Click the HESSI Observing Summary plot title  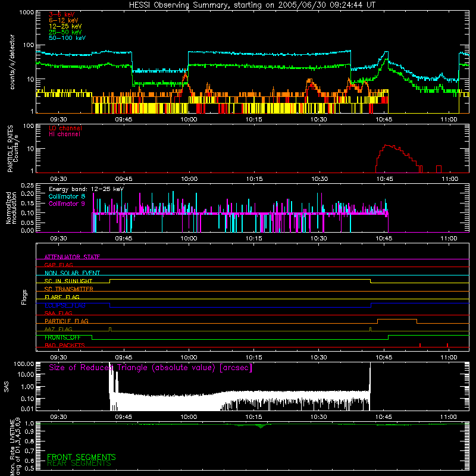[252, 5]
